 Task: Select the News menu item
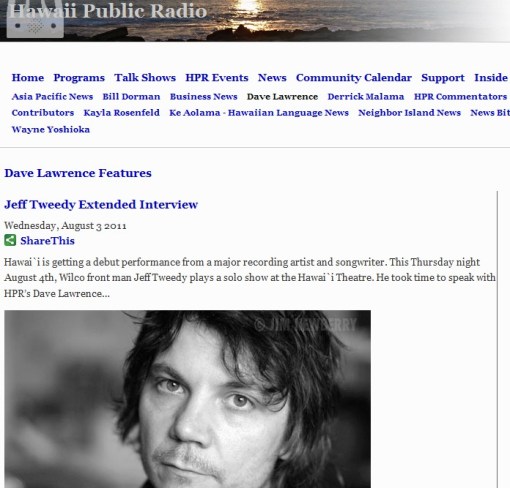click(272, 78)
